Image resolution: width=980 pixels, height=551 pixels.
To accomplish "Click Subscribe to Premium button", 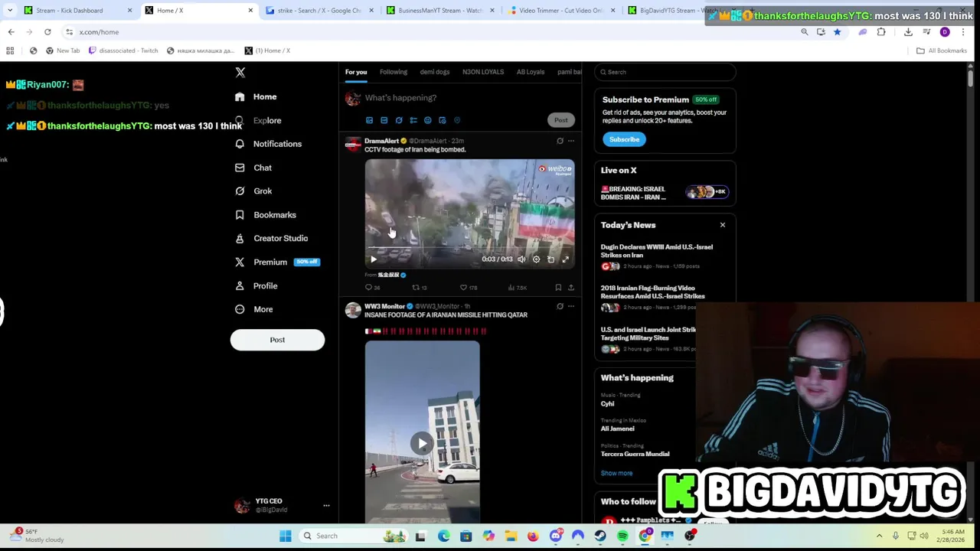I will pyautogui.click(x=624, y=139).
